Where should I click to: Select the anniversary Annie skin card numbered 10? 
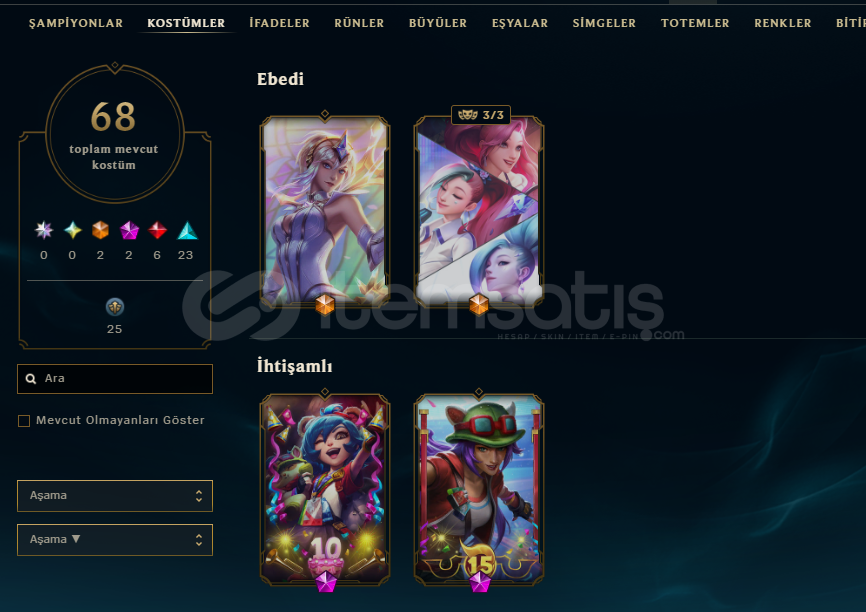pos(325,489)
